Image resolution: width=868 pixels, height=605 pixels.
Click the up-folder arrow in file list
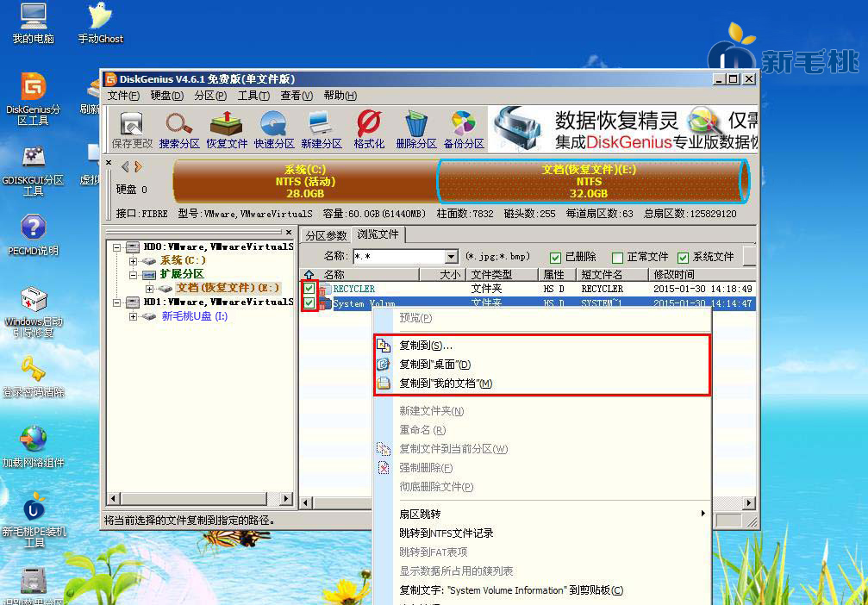coord(309,274)
